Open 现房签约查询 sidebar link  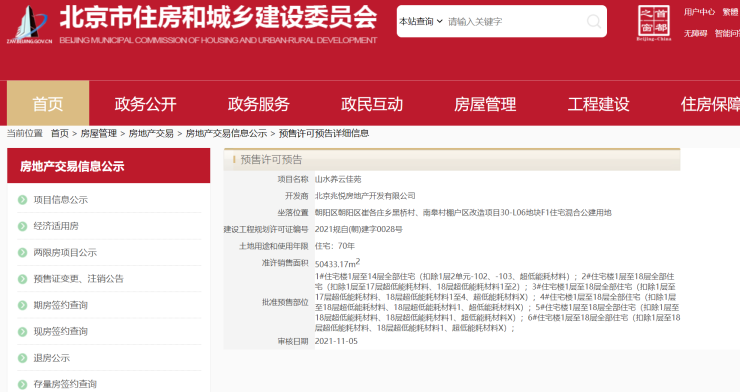[x=61, y=332]
